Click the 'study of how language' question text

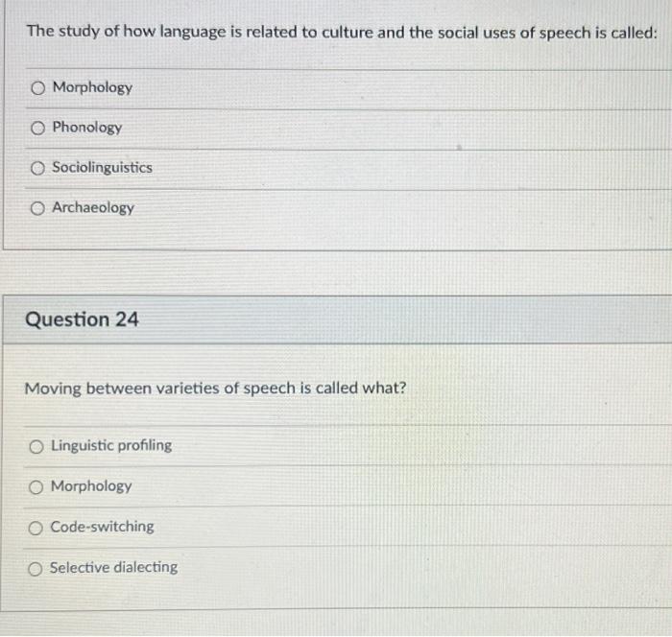[x=342, y=32]
